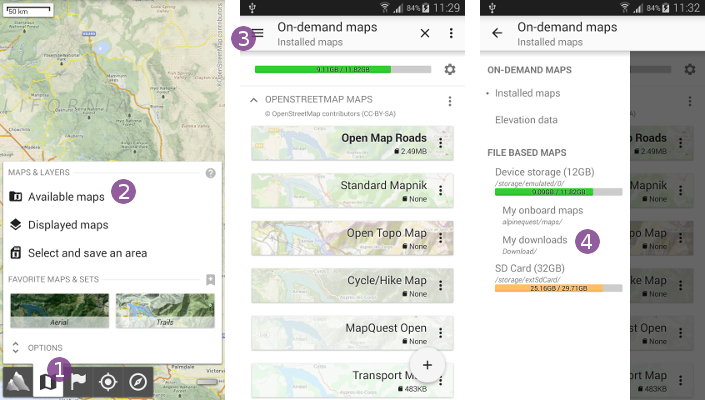Open OPENSTREETMAP MAPS section options menu
This screenshot has height=400, width=705.
point(450,101)
